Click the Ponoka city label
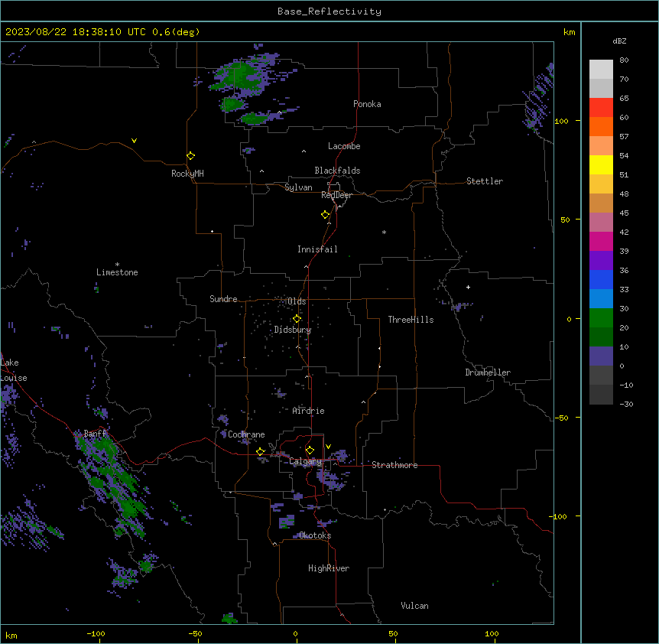Image resolution: width=659 pixels, height=644 pixels. click(367, 104)
